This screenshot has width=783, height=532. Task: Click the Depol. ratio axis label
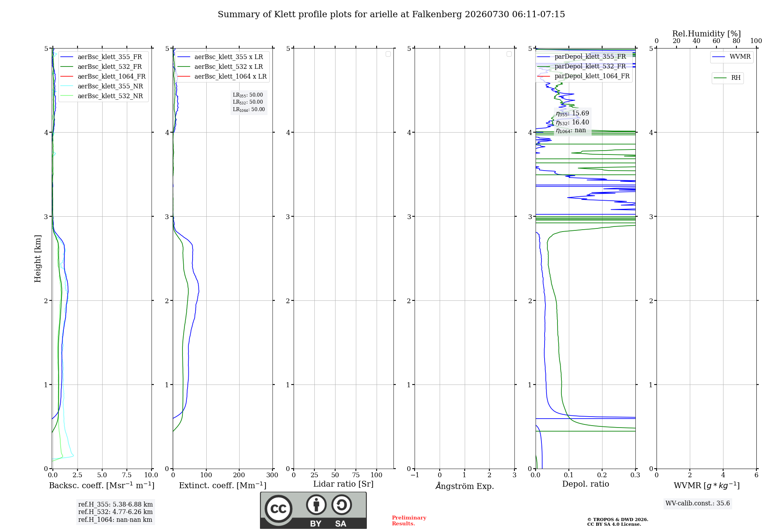click(x=586, y=484)
